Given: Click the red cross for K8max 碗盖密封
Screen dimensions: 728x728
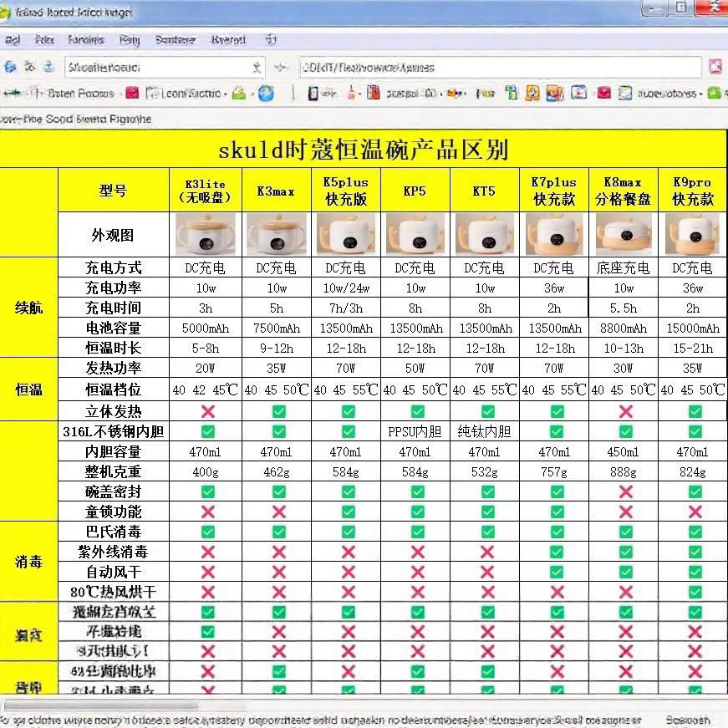Looking at the screenshot, I should (625, 491).
